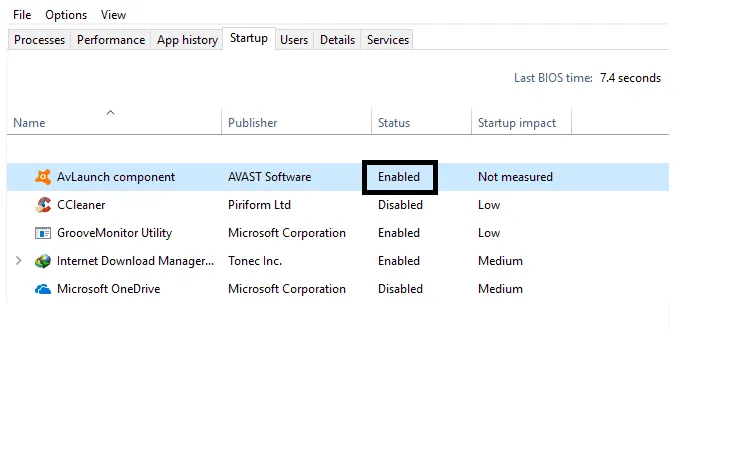Switch to the Performance tab
The image size is (756, 471).
111,40
